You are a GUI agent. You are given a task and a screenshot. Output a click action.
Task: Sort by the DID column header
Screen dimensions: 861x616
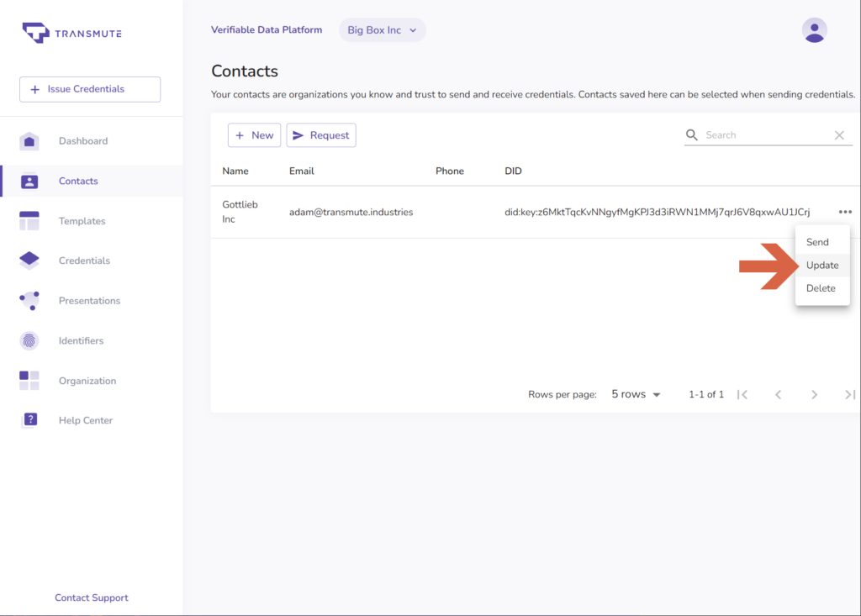click(513, 171)
